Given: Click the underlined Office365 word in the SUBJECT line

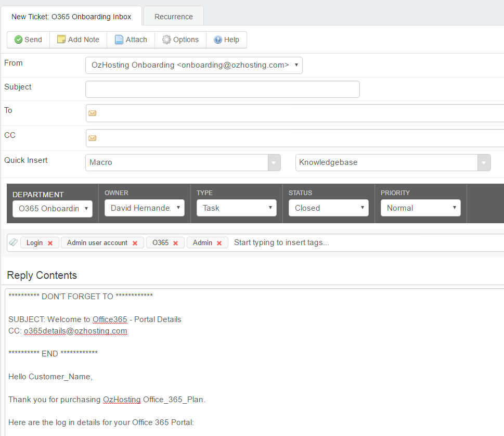Looking at the screenshot, I should [110, 319].
